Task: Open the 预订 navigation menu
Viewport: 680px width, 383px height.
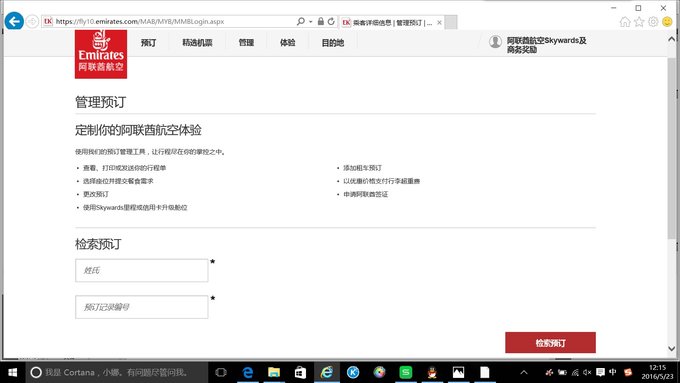Action: pyautogui.click(x=148, y=43)
